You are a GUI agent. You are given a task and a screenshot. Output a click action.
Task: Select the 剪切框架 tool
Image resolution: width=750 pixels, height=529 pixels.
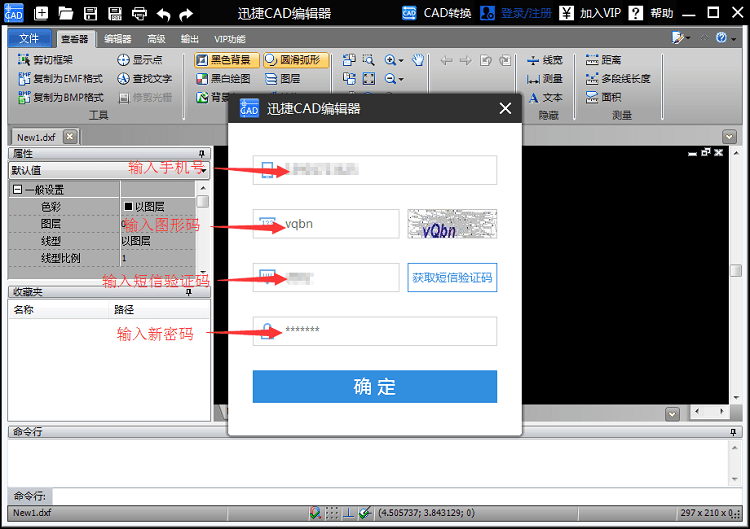[x=45, y=60]
